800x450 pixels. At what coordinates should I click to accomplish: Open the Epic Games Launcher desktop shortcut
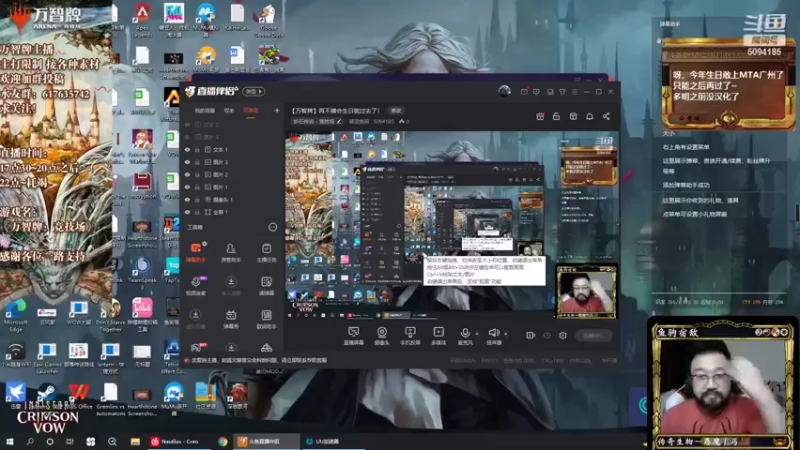[46, 357]
